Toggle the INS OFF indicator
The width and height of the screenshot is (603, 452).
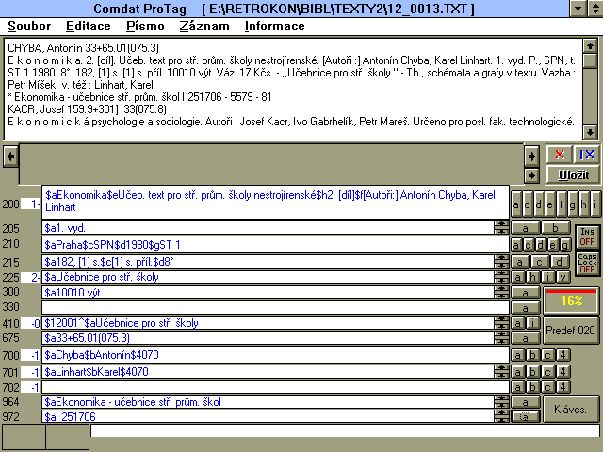(x=586, y=236)
